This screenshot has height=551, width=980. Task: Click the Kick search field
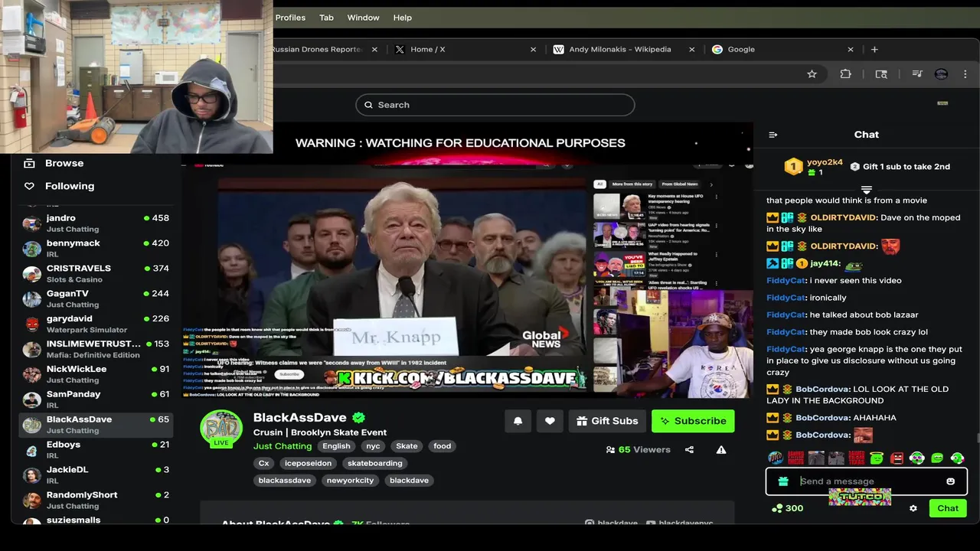click(x=495, y=105)
